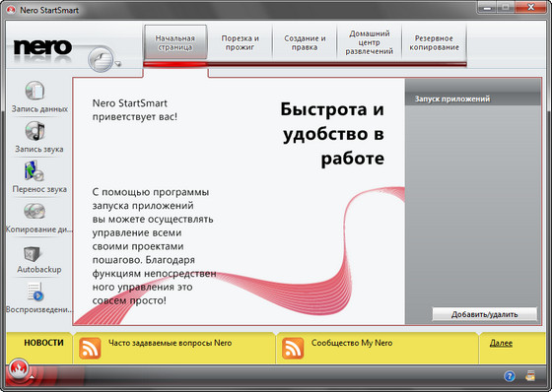Click the Добавить/удалить button

click(x=484, y=314)
